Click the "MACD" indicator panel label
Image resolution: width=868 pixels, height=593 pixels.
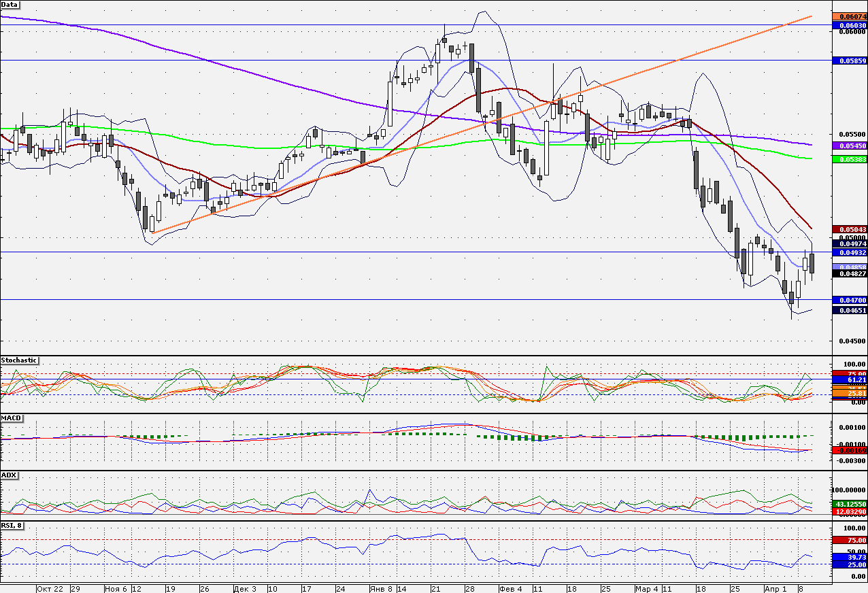coord(11,418)
